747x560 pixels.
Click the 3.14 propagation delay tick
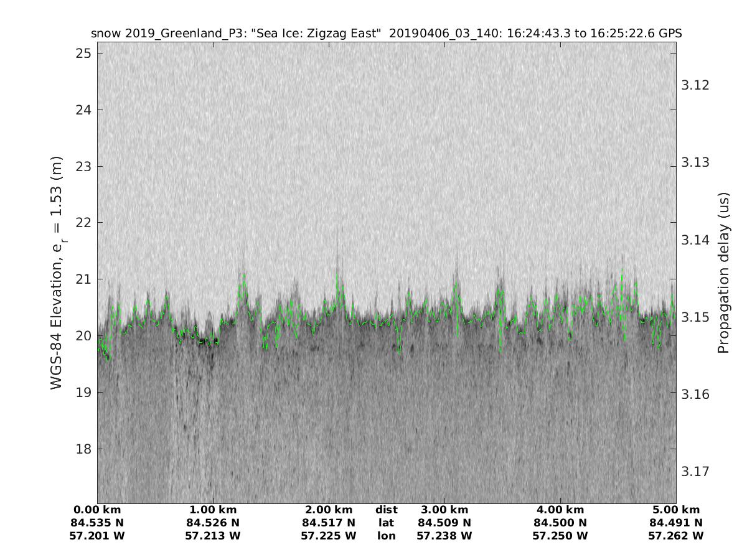pos(697,240)
